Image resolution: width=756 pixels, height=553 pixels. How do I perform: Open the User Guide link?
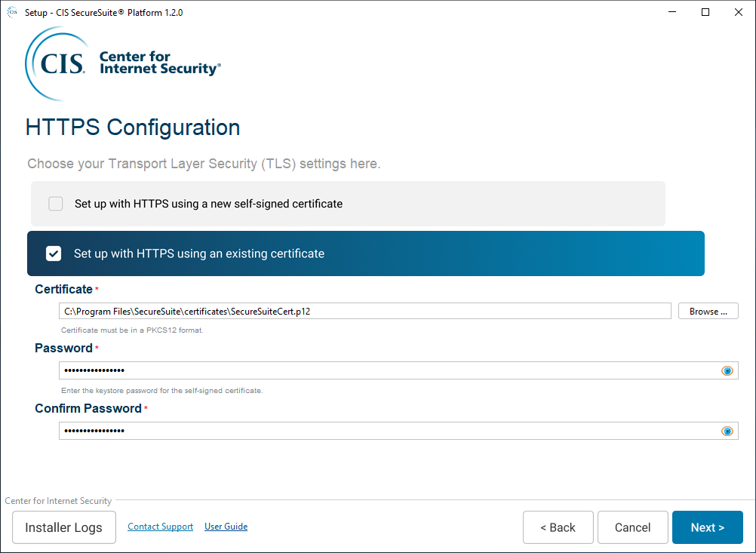pyautogui.click(x=226, y=527)
